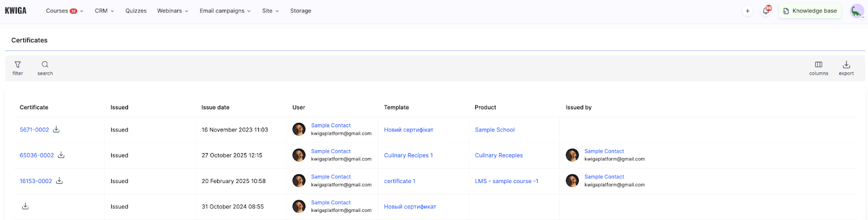
Task: Click the search magnifier icon
Action: point(45,65)
